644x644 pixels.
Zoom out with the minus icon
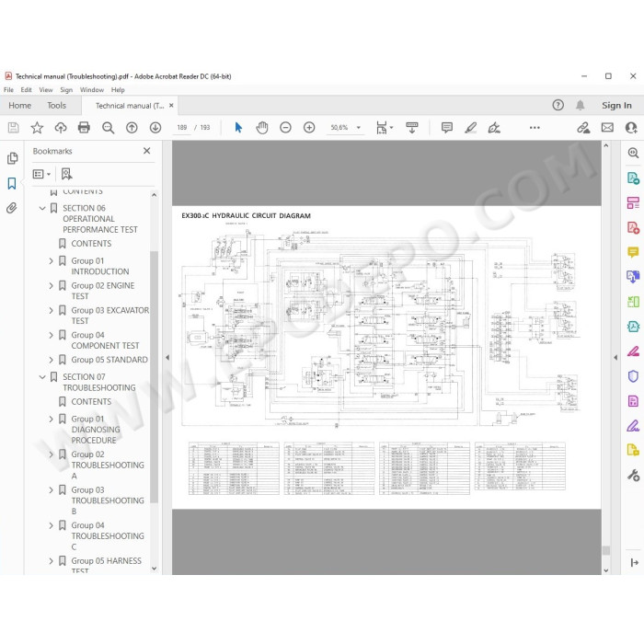285,128
